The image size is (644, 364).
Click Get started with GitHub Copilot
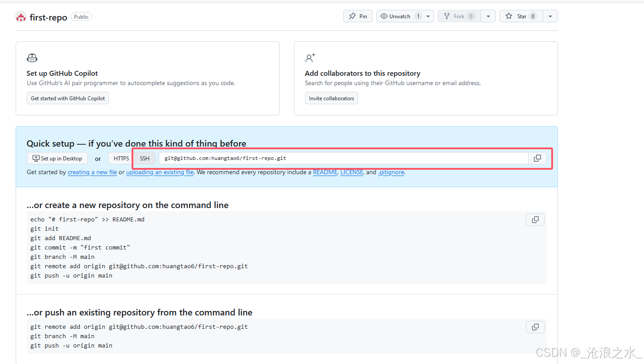point(68,98)
